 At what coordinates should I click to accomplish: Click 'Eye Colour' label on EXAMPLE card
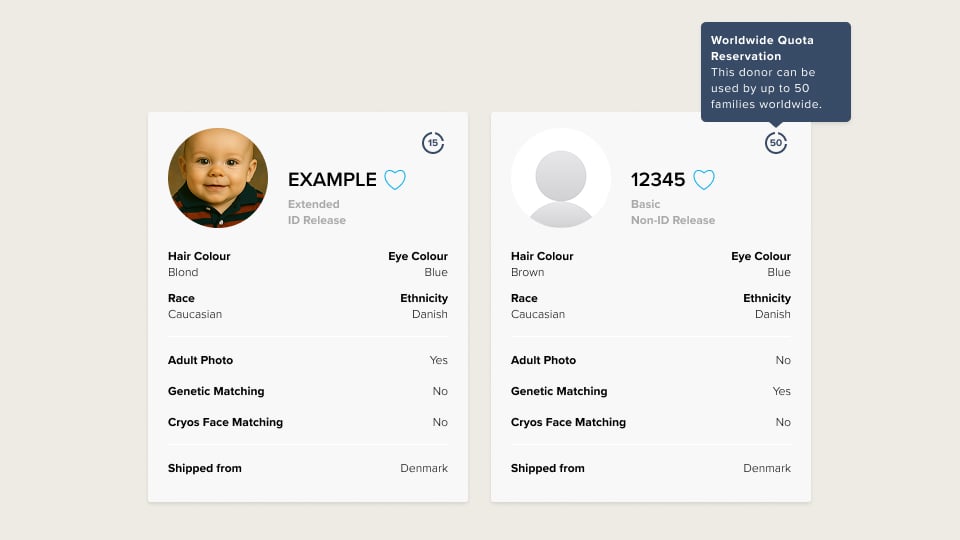pyautogui.click(x=418, y=256)
